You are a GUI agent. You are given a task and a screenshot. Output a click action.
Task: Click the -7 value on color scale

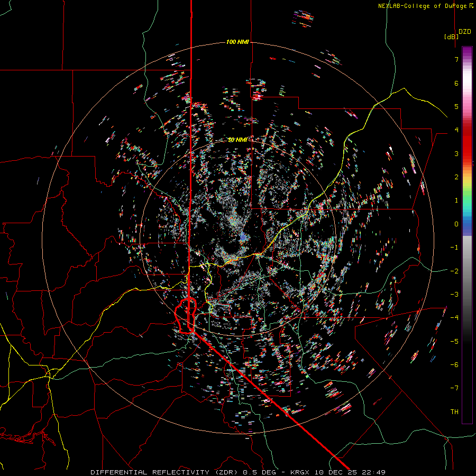click(454, 388)
